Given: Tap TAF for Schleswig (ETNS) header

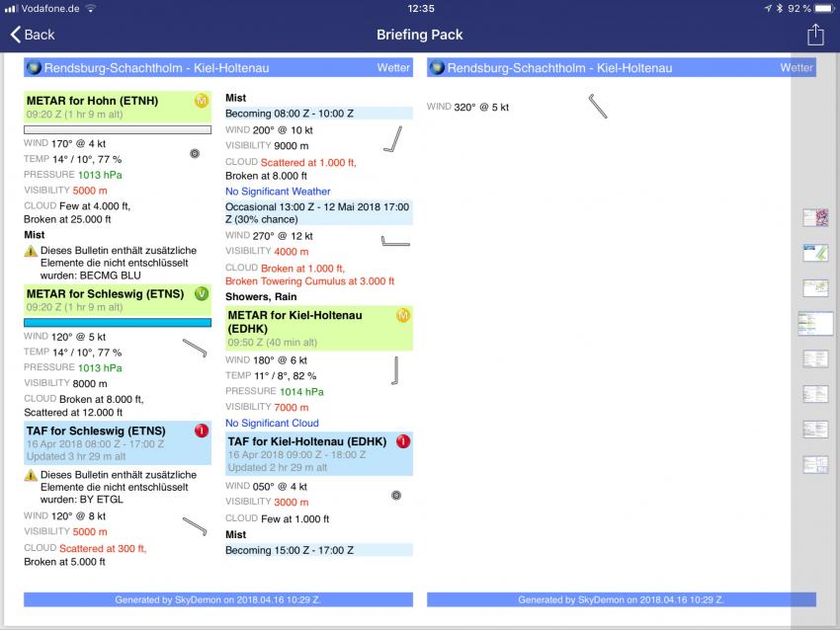Looking at the screenshot, I should point(118,443).
